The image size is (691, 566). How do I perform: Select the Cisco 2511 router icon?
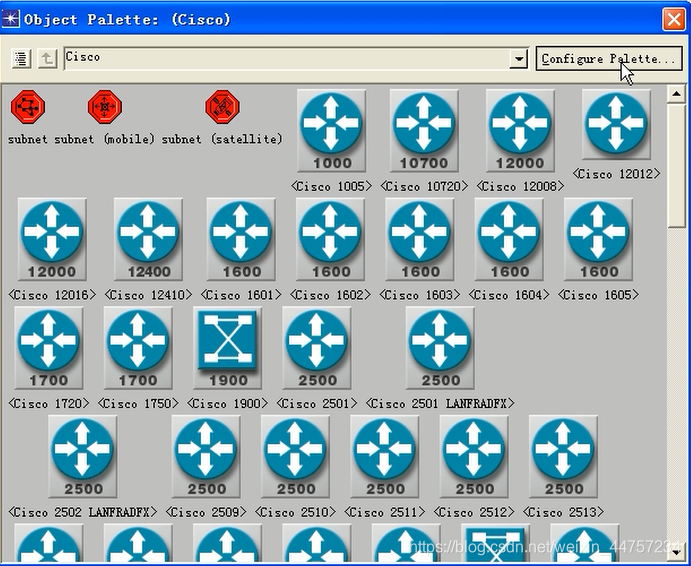point(385,456)
